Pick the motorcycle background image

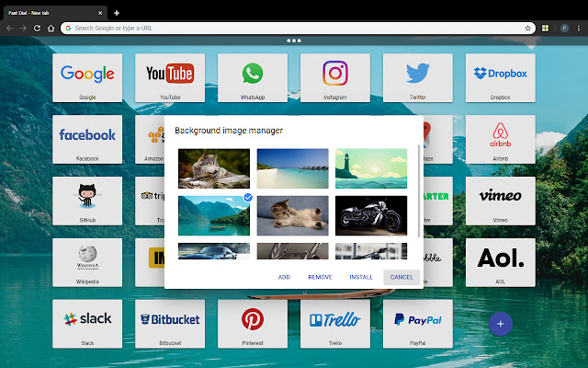pos(370,213)
